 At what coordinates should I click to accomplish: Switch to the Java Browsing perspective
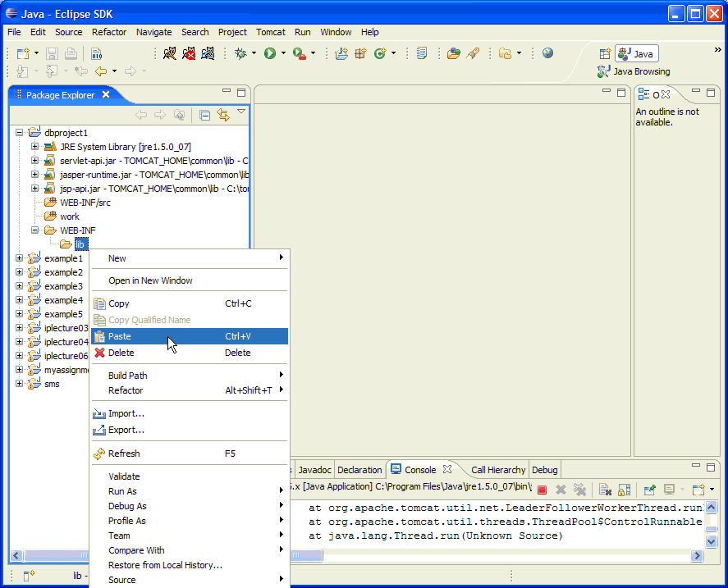tap(634, 71)
